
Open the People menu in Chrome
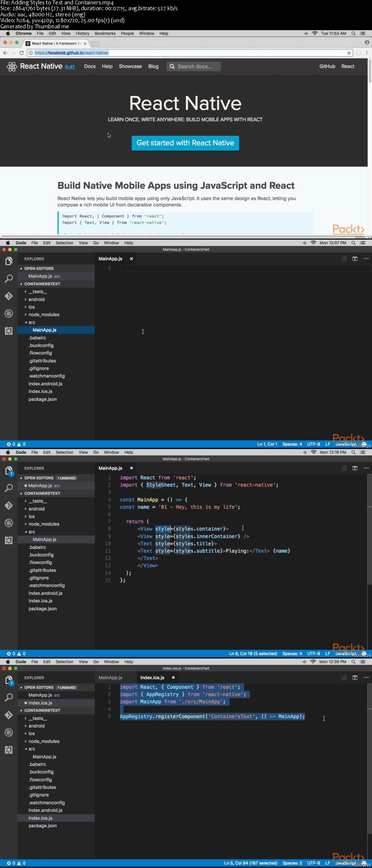(127, 33)
